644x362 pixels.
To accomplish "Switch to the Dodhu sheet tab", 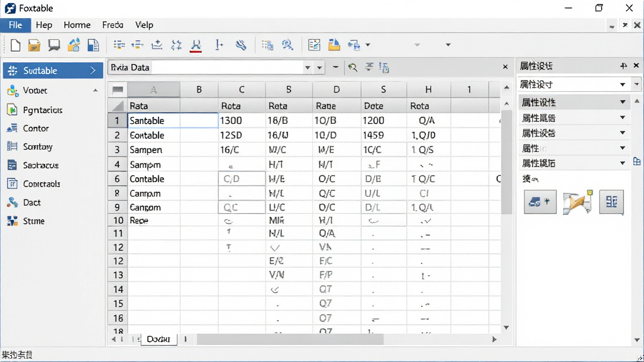I will 158,339.
